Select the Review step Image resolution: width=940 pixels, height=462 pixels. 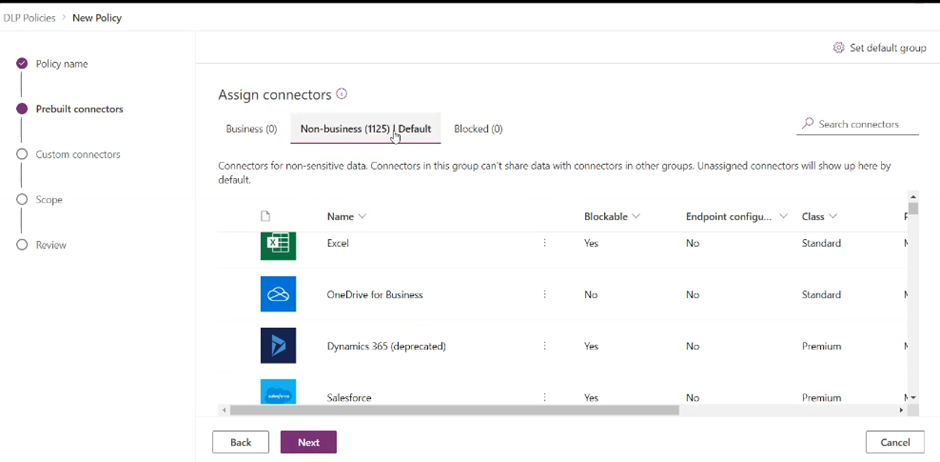(x=41, y=245)
